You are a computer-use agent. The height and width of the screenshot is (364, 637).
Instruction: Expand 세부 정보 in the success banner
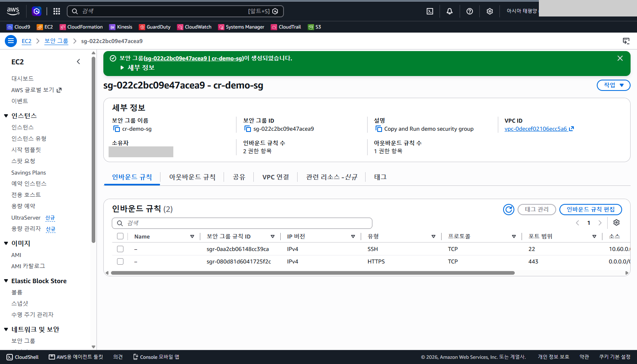point(138,68)
